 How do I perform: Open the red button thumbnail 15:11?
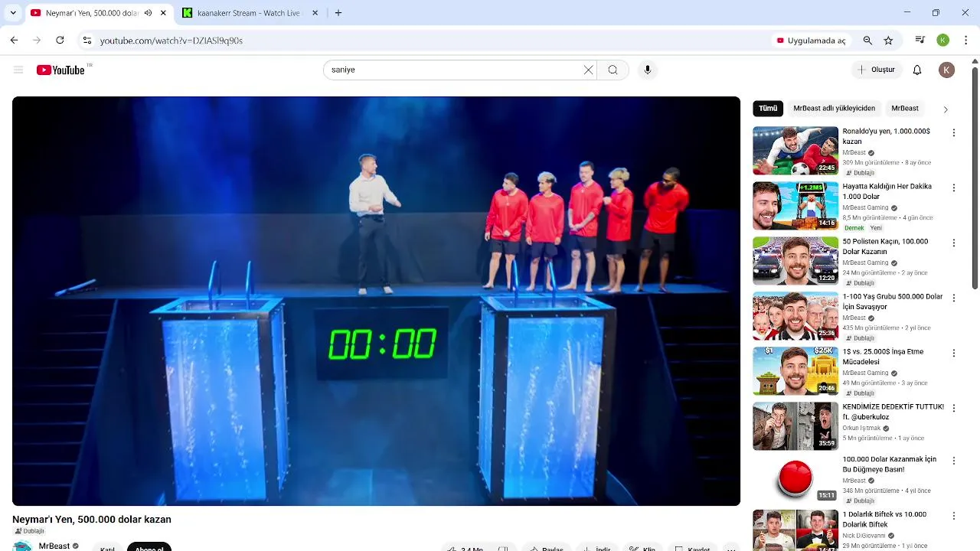pyautogui.click(x=795, y=479)
